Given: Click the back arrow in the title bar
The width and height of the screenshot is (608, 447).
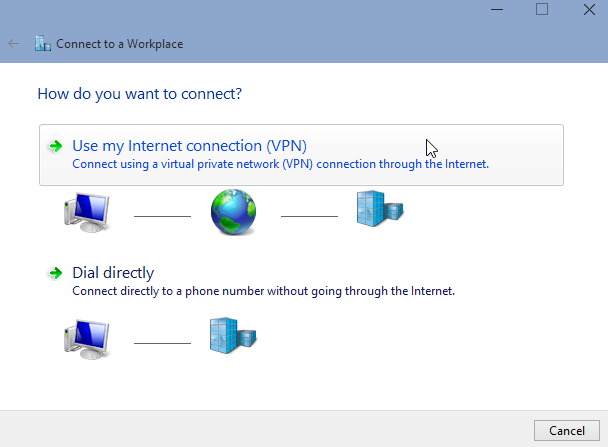Looking at the screenshot, I should pos(14,44).
